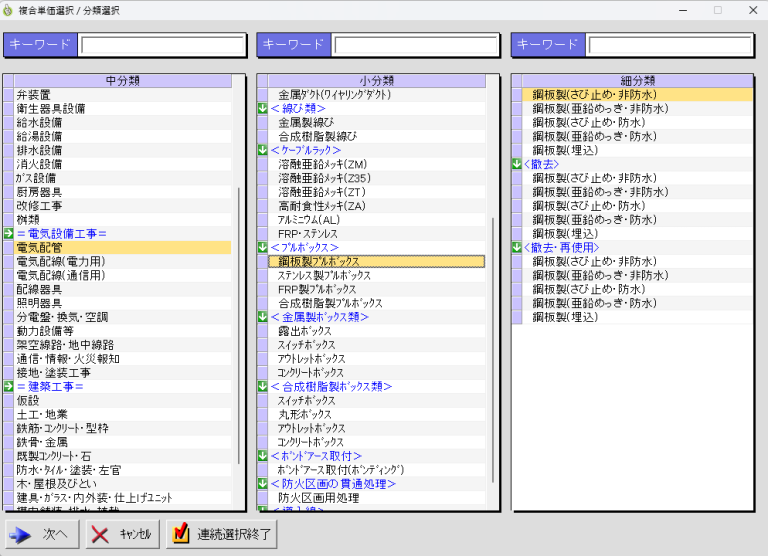Screen dimensions: 768x556
Task: Select 衛生器具設備 in 中分類 list
Action: (x=122, y=108)
